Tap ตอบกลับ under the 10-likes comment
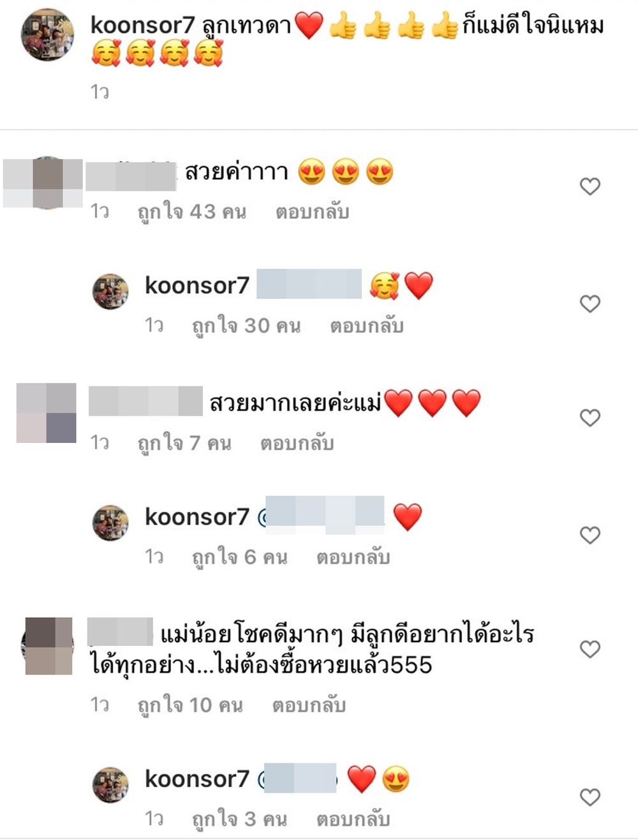Image resolution: width=638 pixels, height=840 pixels. 309,705
